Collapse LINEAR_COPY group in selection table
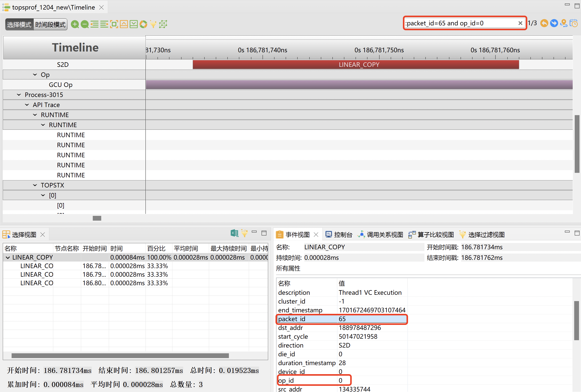 (8, 258)
